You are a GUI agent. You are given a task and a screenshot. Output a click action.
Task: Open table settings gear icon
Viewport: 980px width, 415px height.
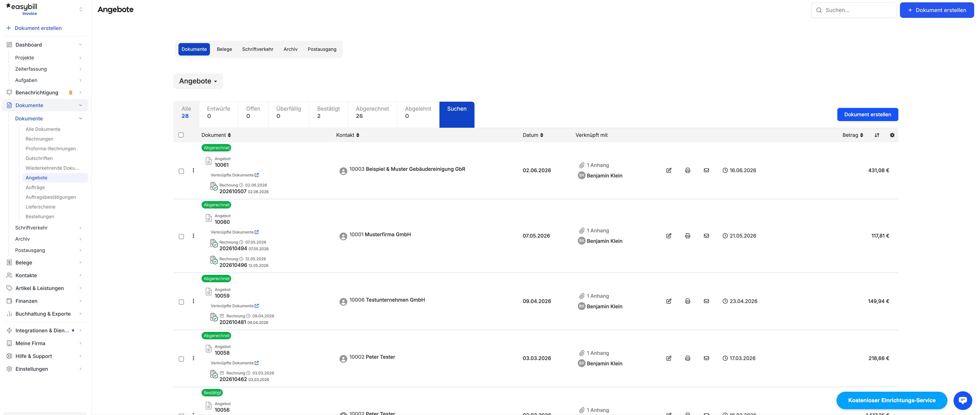(892, 135)
